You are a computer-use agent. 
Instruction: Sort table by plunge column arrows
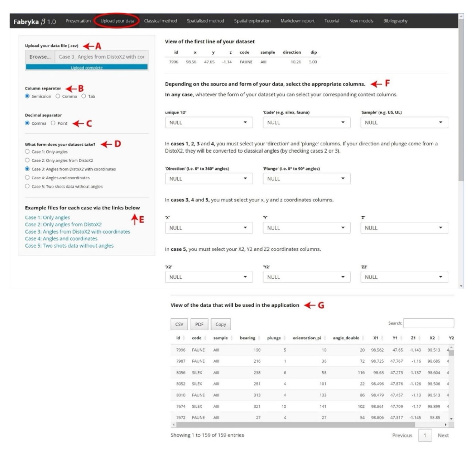284,338
